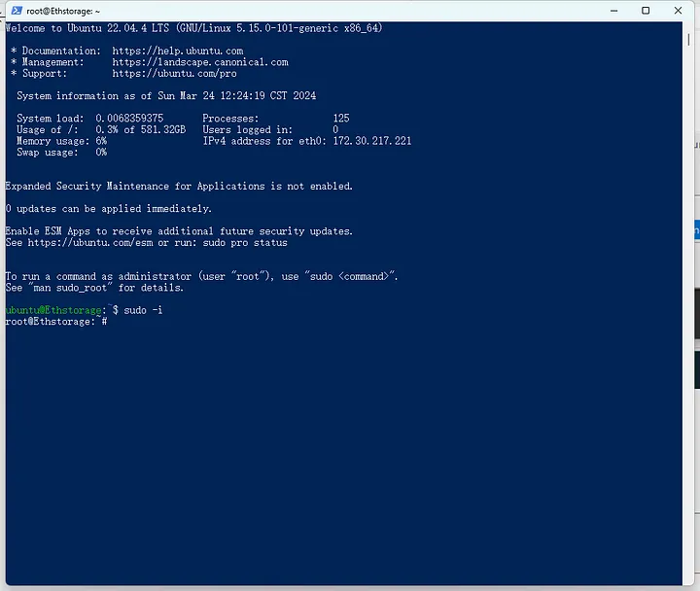Click the green ubuntu@Ethstorage prompt
This screenshot has height=591, width=700.
click(x=53, y=310)
